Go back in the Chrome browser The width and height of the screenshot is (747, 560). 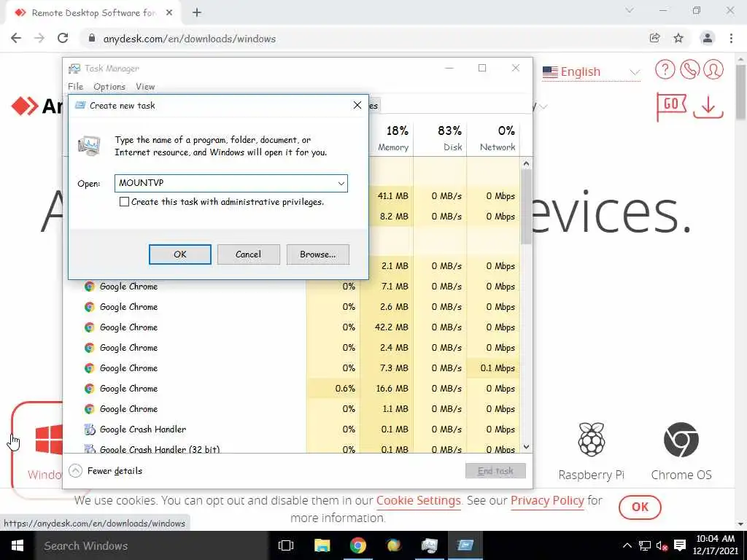click(16, 39)
